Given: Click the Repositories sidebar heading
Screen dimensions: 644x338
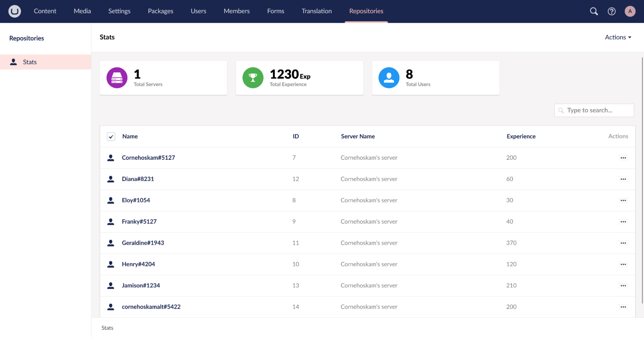Looking at the screenshot, I should point(26,38).
